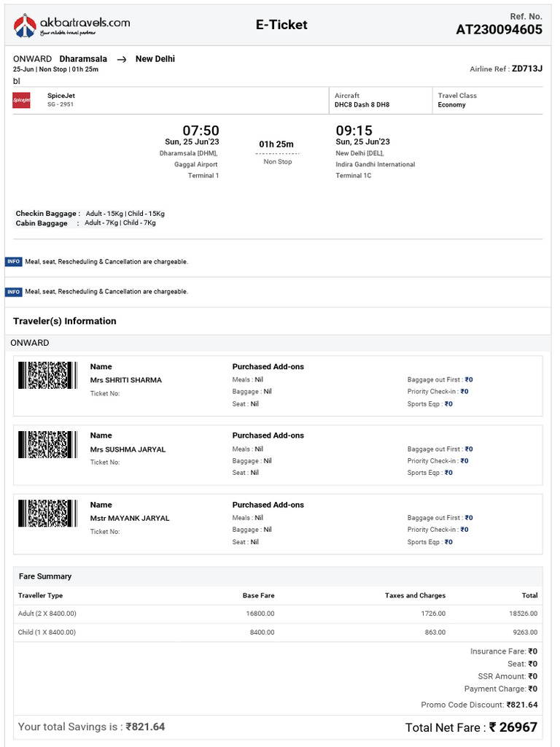Click aircraft DHC8 Dash 8 DH8
Screen dimensions: 560x747
(x=362, y=105)
